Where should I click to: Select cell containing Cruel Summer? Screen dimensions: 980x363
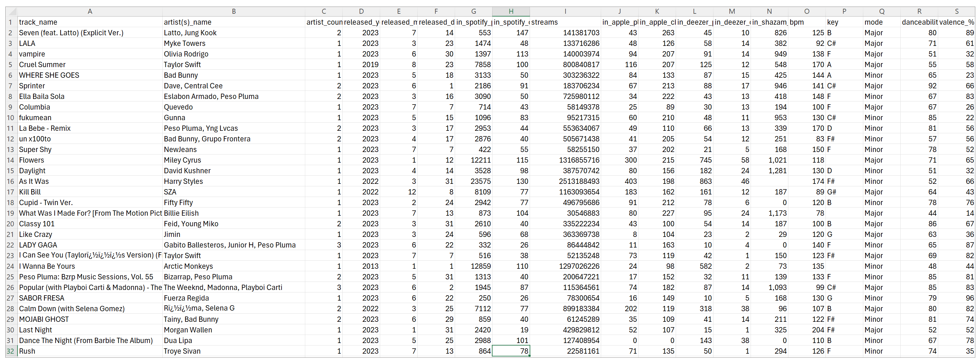click(x=42, y=65)
